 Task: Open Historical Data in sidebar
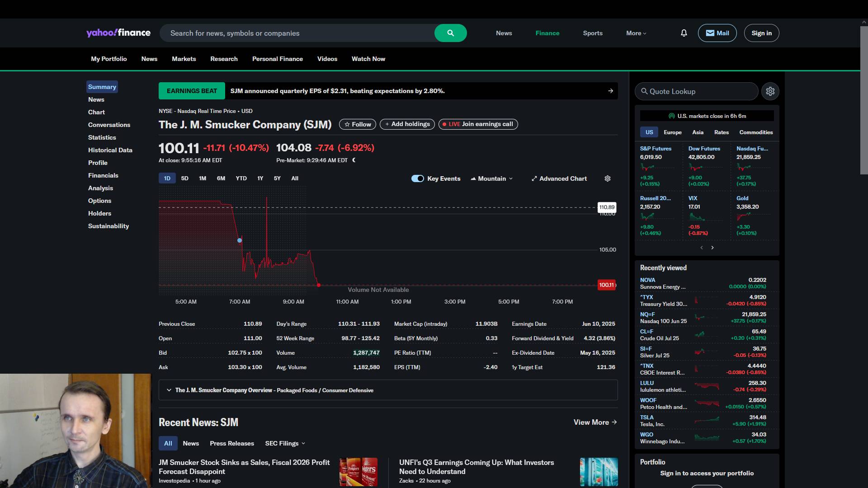[110, 150]
